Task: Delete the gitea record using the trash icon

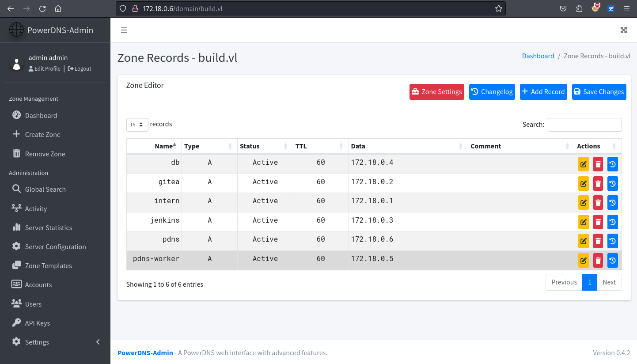Action: (598, 183)
